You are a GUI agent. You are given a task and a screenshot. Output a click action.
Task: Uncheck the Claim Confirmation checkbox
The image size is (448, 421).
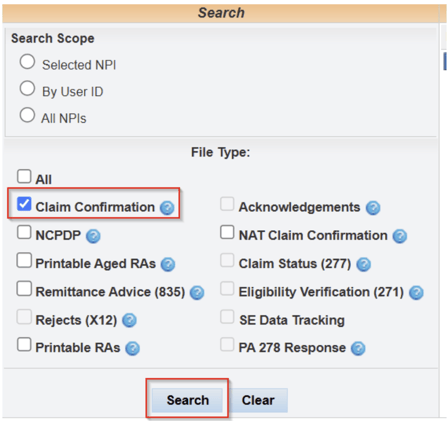24,204
